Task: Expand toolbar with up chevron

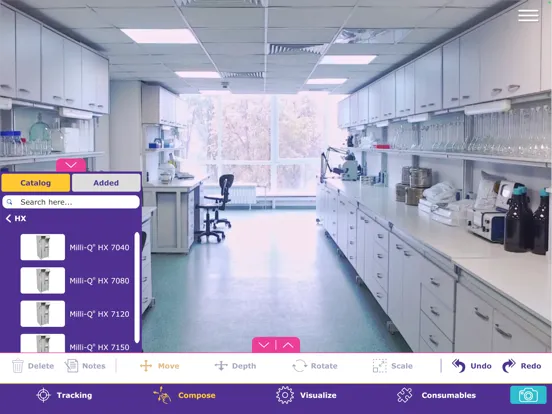Action: click(x=288, y=345)
